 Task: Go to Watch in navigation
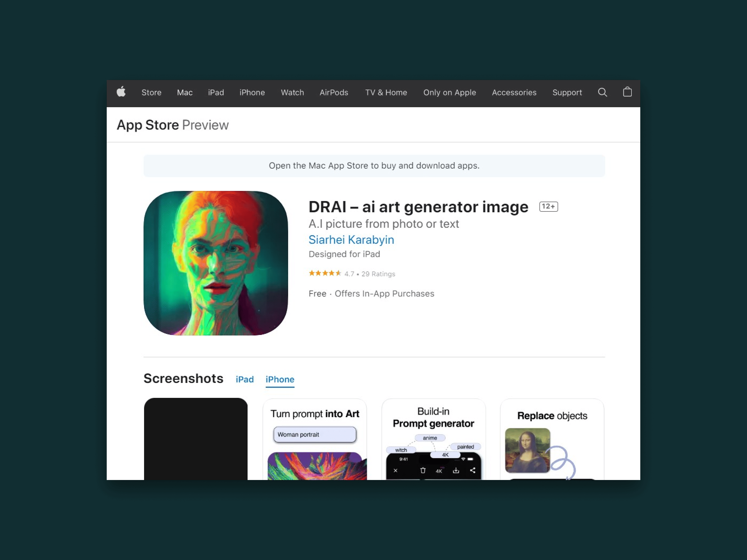point(292,93)
